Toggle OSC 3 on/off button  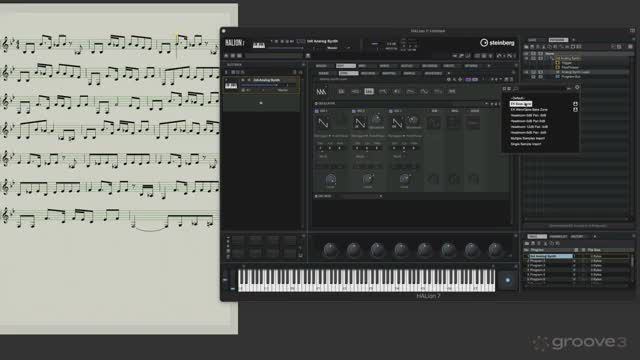pos(391,111)
